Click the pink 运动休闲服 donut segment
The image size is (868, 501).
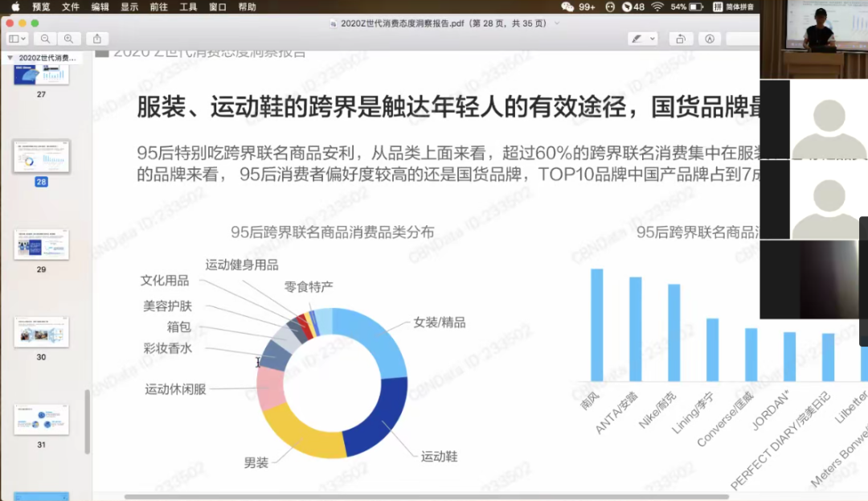tap(270, 388)
